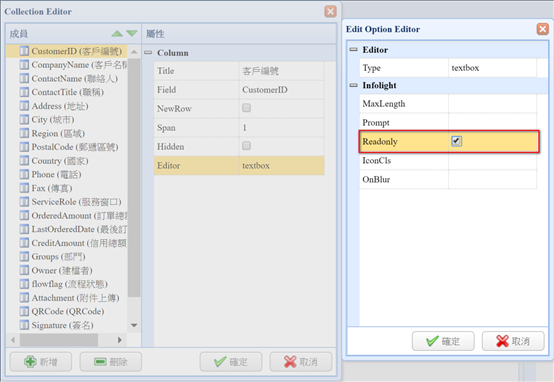
Task: Click member list scroll-up arrow
Action: click(134, 52)
